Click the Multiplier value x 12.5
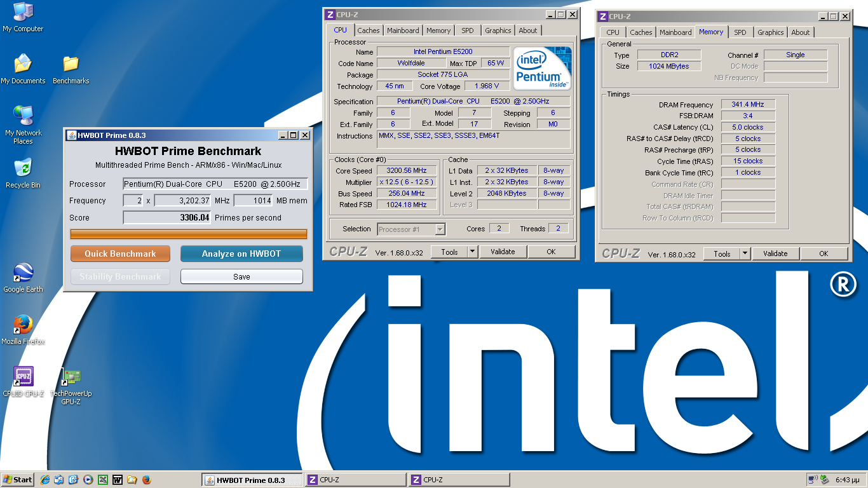 pos(407,182)
